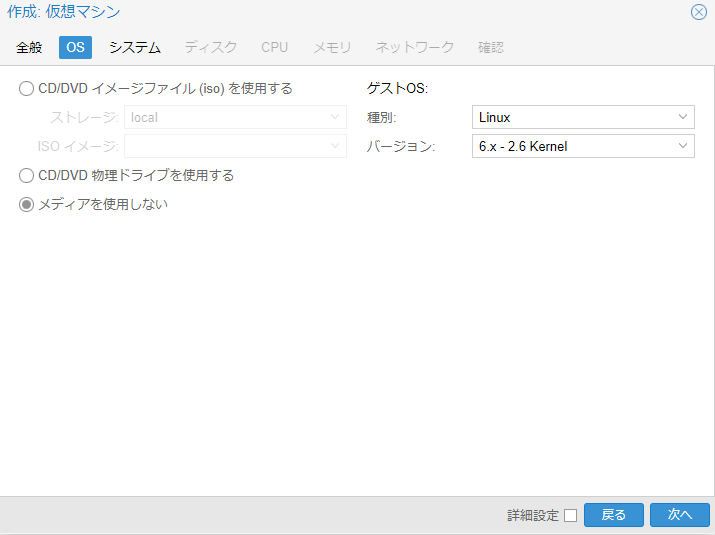Expand バージョン dropdown showing 6.x - 2.6 Kernel

coord(583,146)
